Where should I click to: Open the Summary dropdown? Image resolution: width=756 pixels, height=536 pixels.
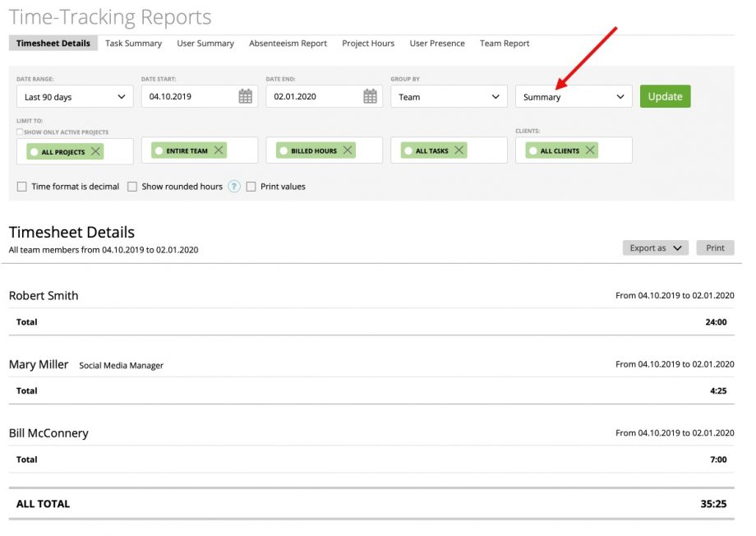573,96
